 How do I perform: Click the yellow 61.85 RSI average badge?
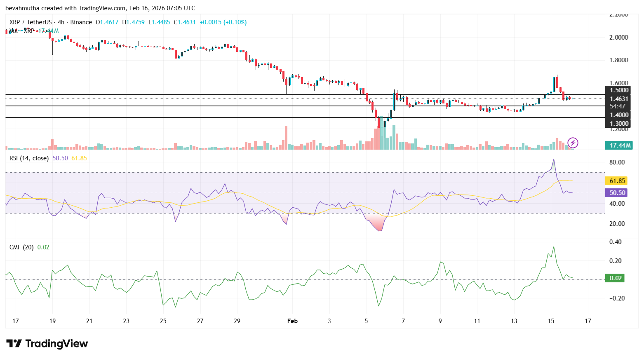pos(616,181)
